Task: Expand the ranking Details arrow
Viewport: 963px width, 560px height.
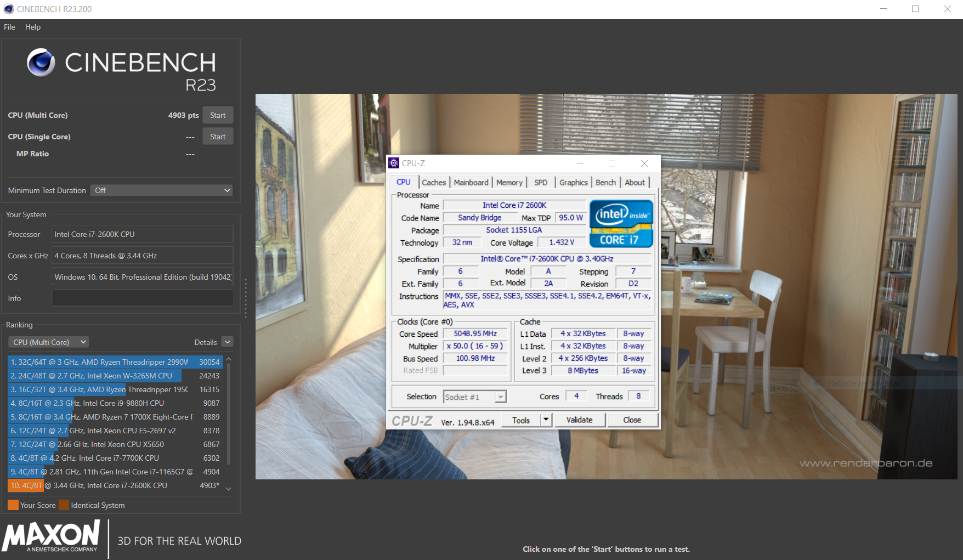Action: 228,342
